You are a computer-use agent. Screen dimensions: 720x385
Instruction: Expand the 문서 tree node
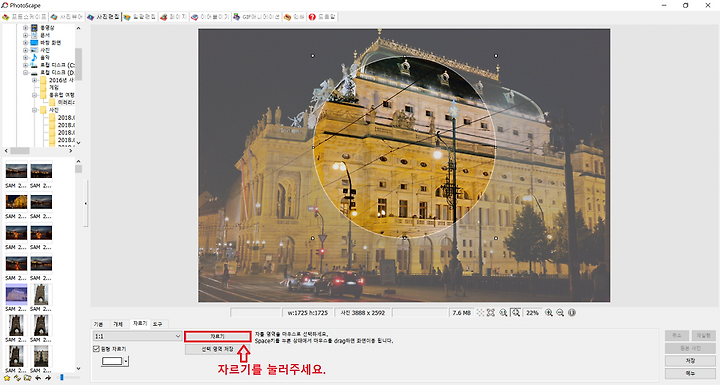click(26, 35)
